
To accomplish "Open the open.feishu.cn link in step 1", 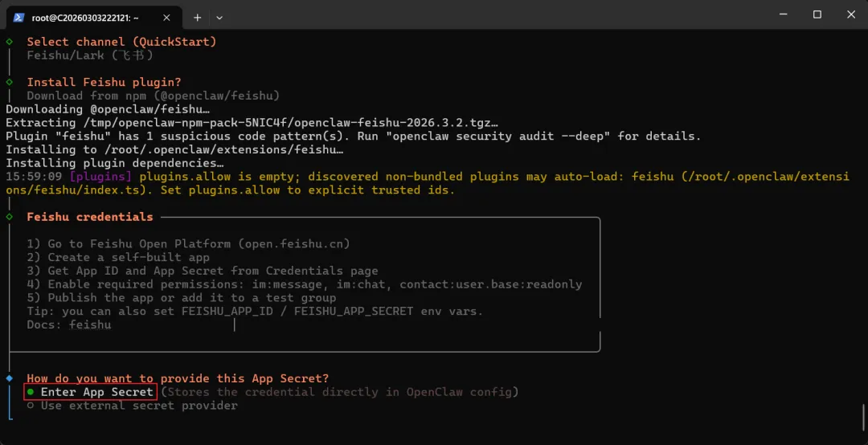I will tap(294, 244).
